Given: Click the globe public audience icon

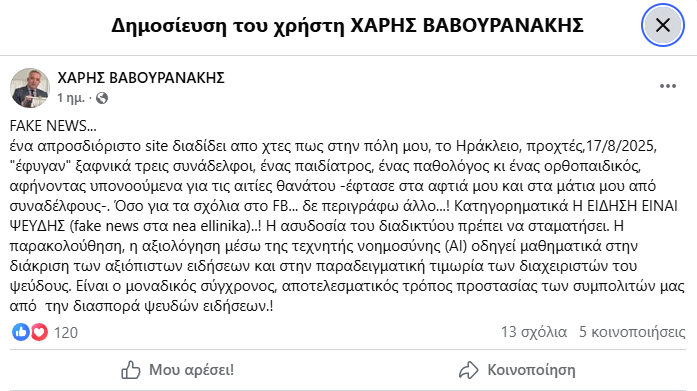Looking at the screenshot, I should coord(102,98).
